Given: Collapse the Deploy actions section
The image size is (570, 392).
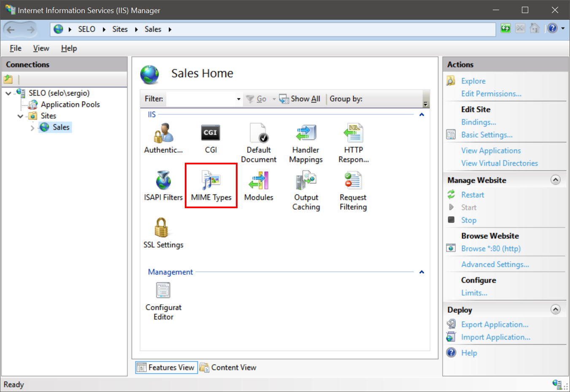Looking at the screenshot, I should point(556,310).
